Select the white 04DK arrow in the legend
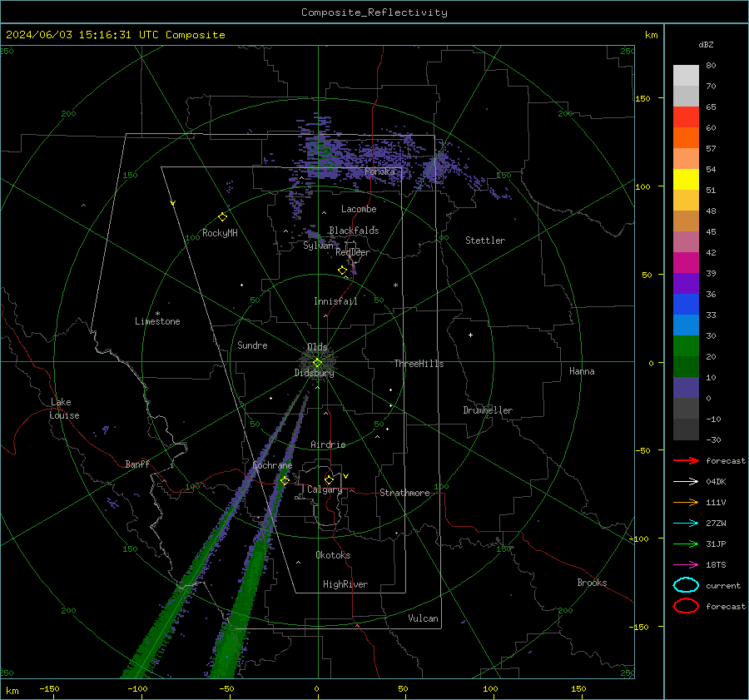Screen dimensions: 749x700 click(686, 481)
